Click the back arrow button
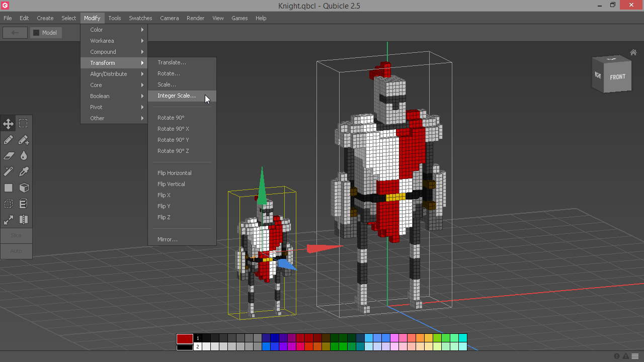Viewport: 644px width, 362px height. (15, 33)
